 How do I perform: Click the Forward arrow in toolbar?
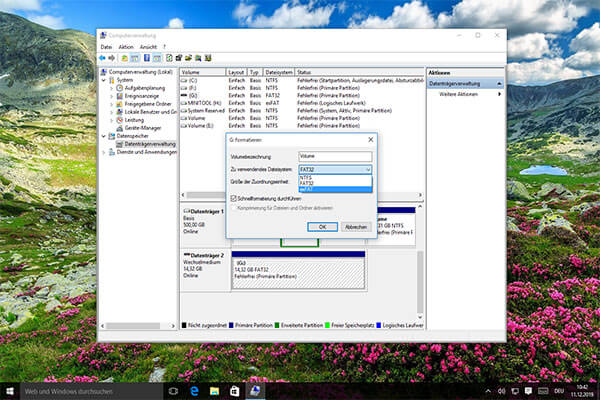coord(111,58)
